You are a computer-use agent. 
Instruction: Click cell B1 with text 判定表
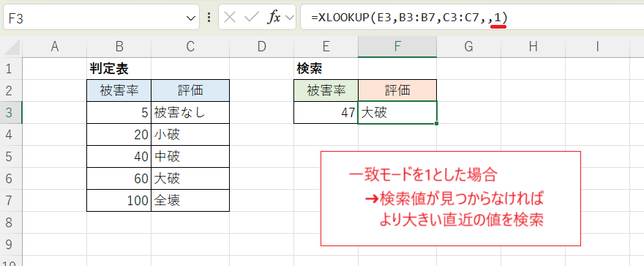119,69
